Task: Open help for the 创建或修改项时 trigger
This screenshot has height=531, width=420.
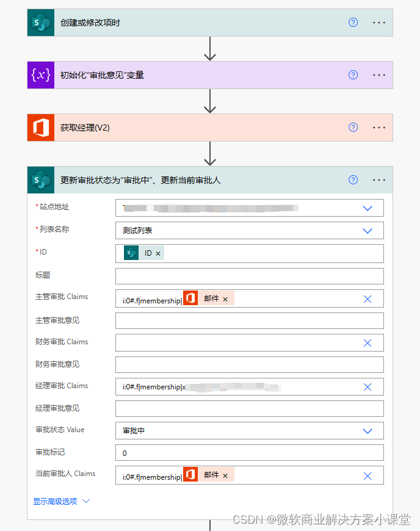Action: [x=353, y=23]
